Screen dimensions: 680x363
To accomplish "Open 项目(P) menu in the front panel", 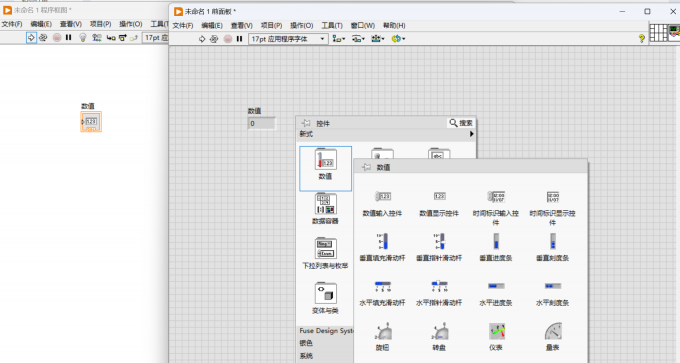I will point(271,26).
